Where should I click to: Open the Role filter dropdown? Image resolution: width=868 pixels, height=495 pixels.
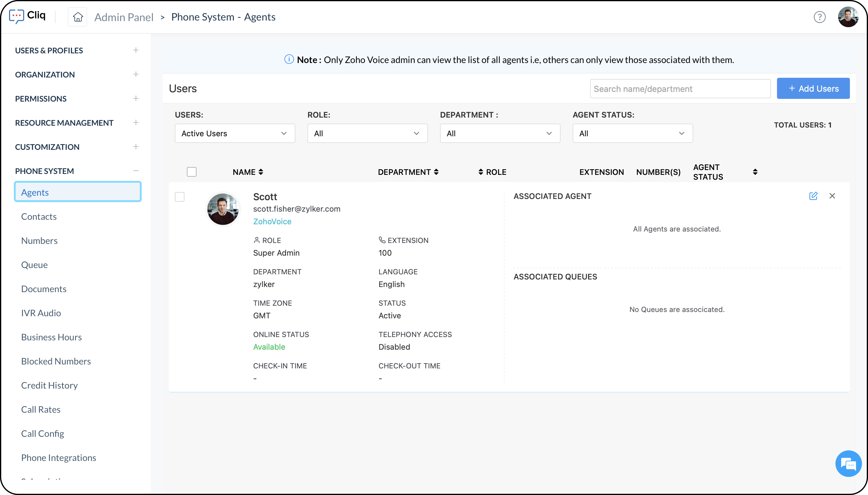(x=367, y=133)
